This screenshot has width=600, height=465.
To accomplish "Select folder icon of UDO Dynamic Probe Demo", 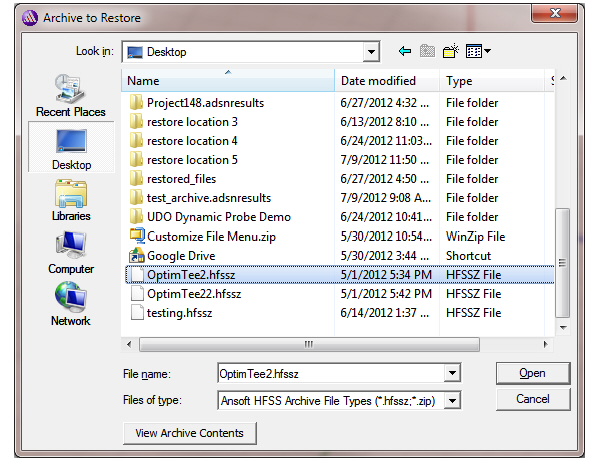I will [x=136, y=217].
